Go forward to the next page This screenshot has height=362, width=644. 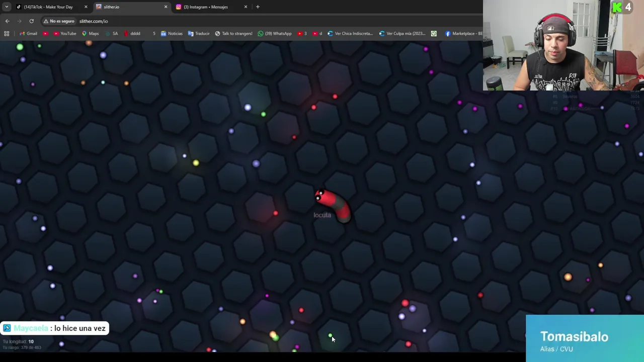[x=19, y=21]
